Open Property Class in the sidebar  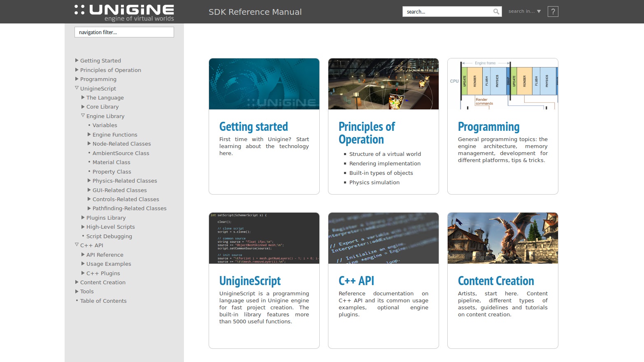tap(112, 172)
